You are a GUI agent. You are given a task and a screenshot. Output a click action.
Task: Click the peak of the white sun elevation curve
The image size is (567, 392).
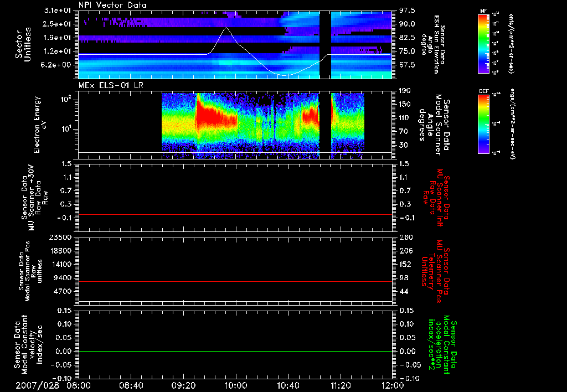tap(226, 28)
